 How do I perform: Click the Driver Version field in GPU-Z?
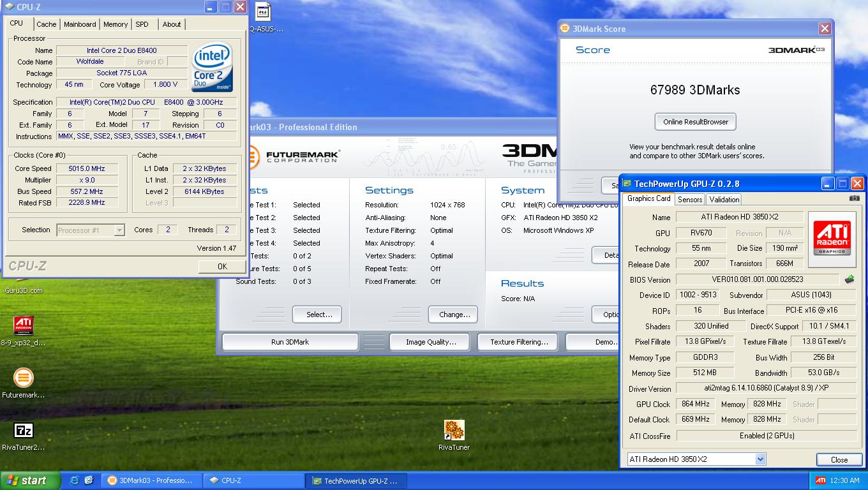coord(766,389)
